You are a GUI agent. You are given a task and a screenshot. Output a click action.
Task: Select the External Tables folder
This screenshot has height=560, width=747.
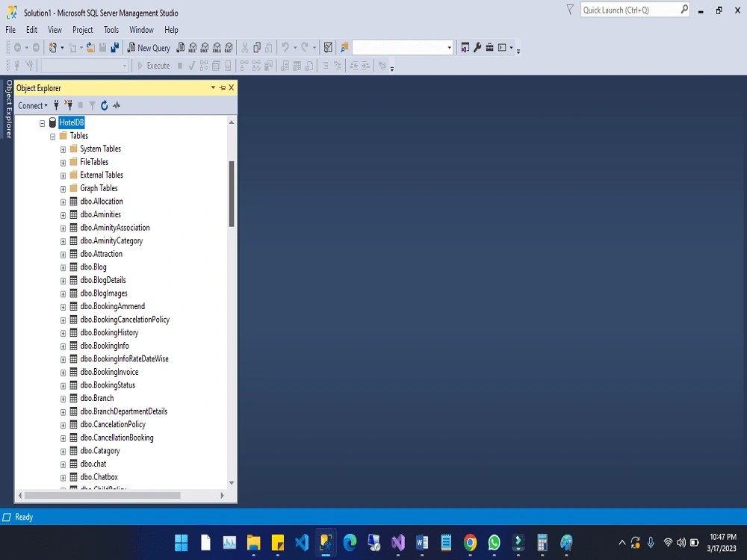coord(102,175)
